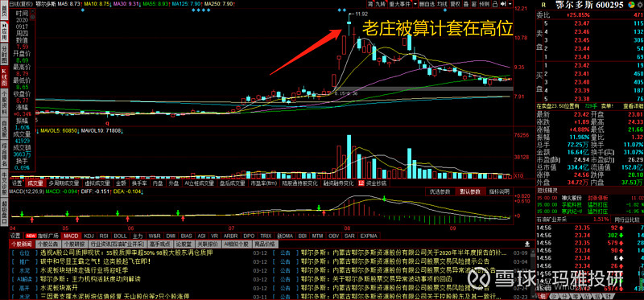Switch to the K线图 sidebar tab
This screenshot has width=644, height=300.
click(4, 77)
